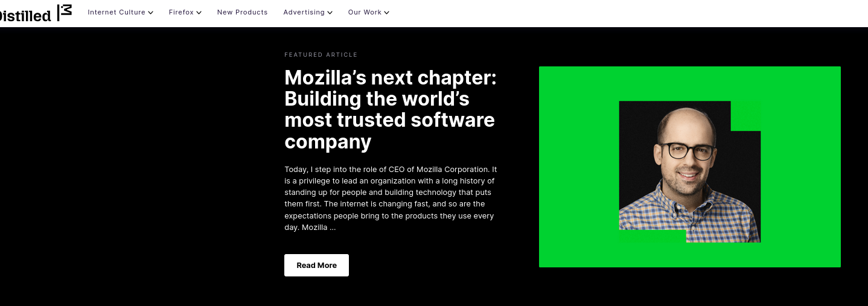Open the Internet Culture menu label
Viewport: 868px width, 306px height.
pos(116,12)
